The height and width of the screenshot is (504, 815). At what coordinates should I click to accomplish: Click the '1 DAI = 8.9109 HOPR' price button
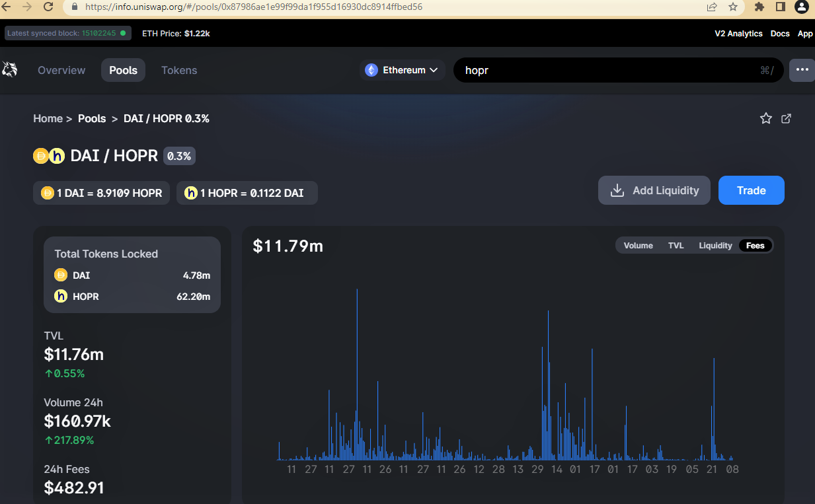click(x=102, y=193)
